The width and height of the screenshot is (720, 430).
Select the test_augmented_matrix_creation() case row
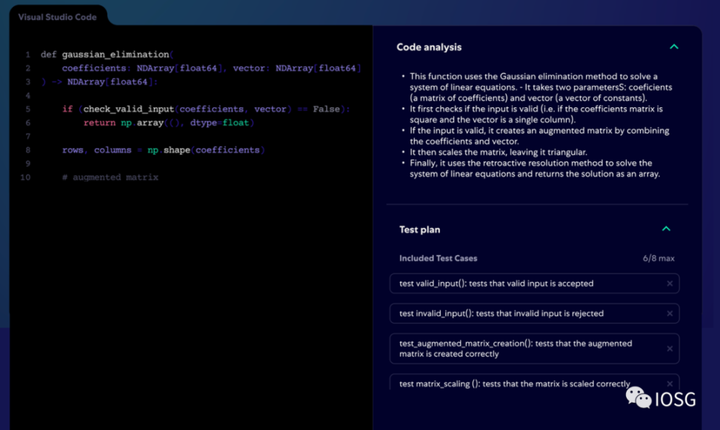point(534,349)
